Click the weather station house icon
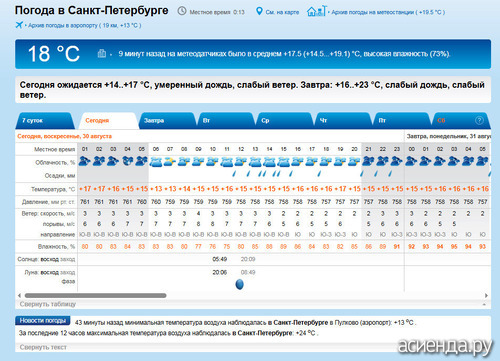This screenshot has height=361, width=500. tap(316, 11)
